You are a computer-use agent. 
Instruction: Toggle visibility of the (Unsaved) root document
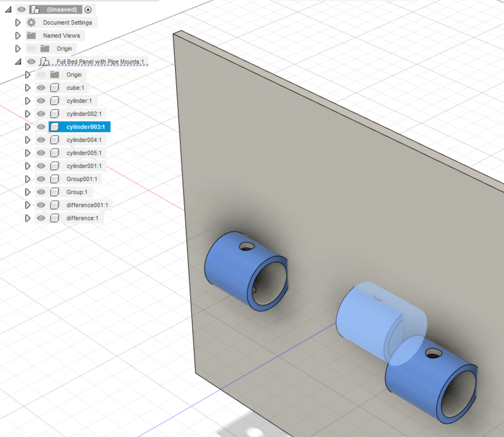(22, 9)
